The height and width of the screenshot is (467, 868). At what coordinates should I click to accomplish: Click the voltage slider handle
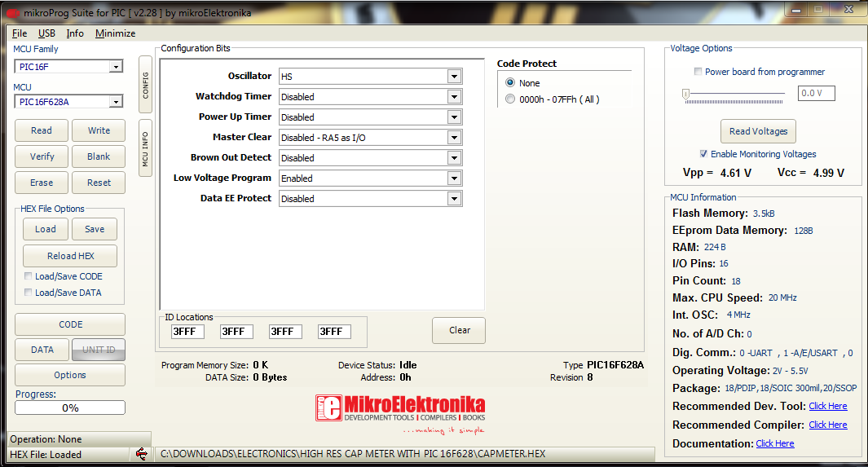[x=686, y=94]
